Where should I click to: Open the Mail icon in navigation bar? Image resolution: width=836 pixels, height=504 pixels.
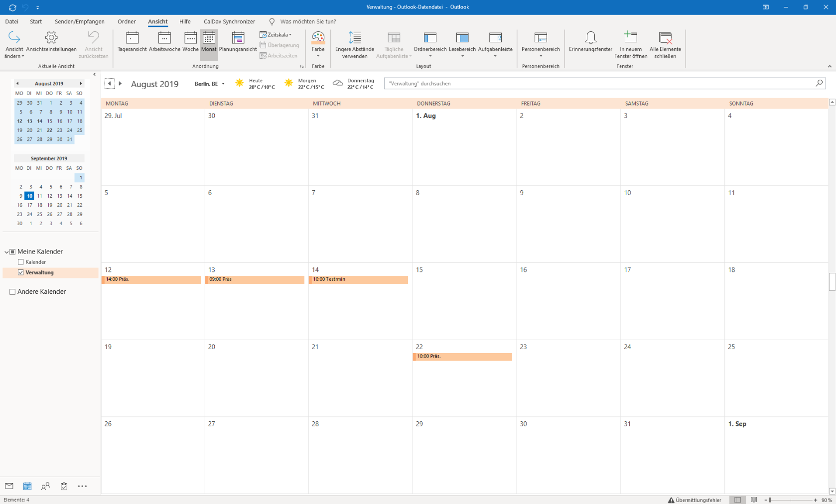tap(9, 486)
